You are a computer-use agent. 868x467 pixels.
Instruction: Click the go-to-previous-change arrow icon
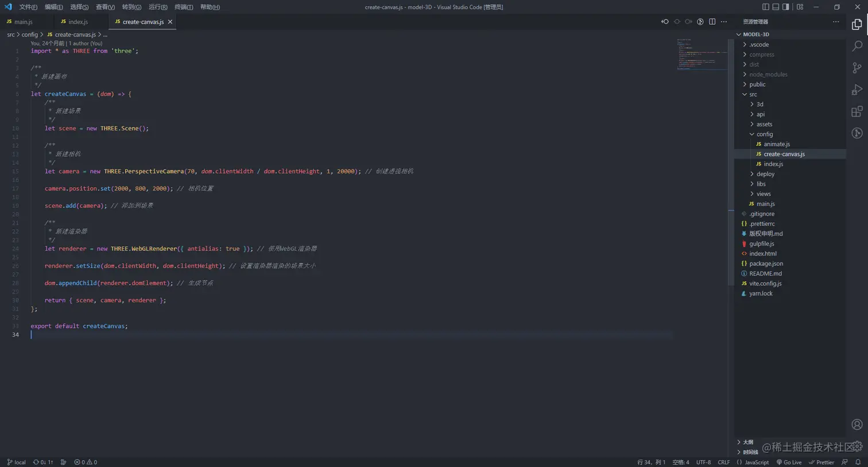click(665, 22)
